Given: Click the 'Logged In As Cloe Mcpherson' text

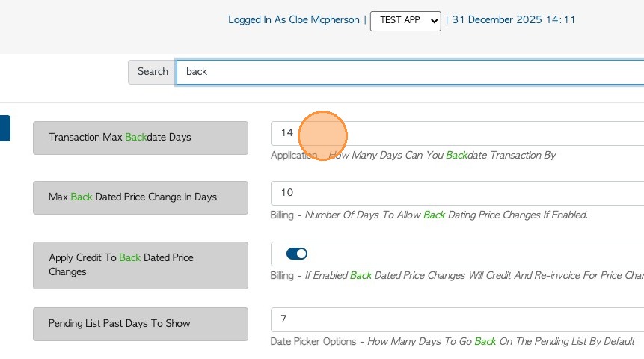Looking at the screenshot, I should pyautogui.click(x=295, y=20).
